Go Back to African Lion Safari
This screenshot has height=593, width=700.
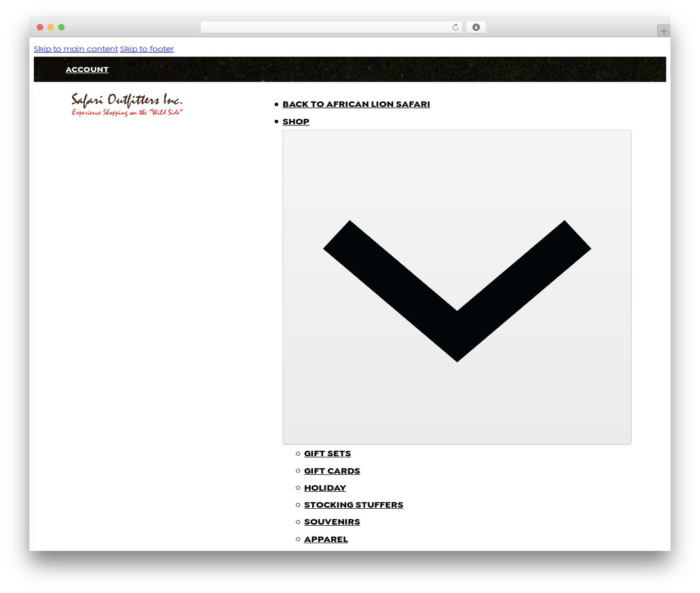356,104
